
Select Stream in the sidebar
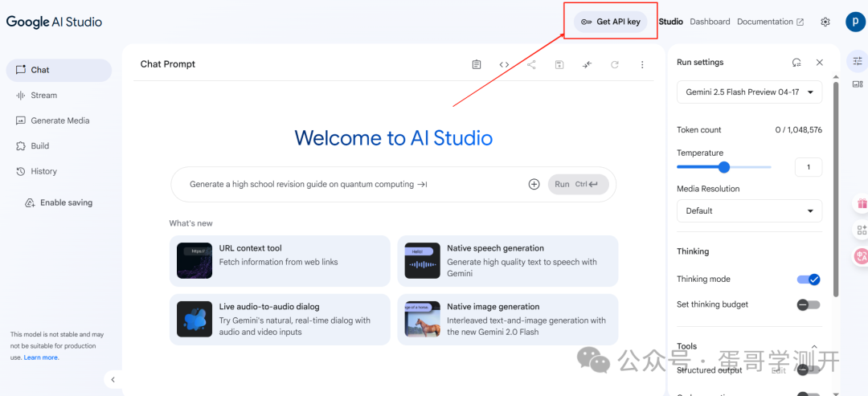(59, 95)
